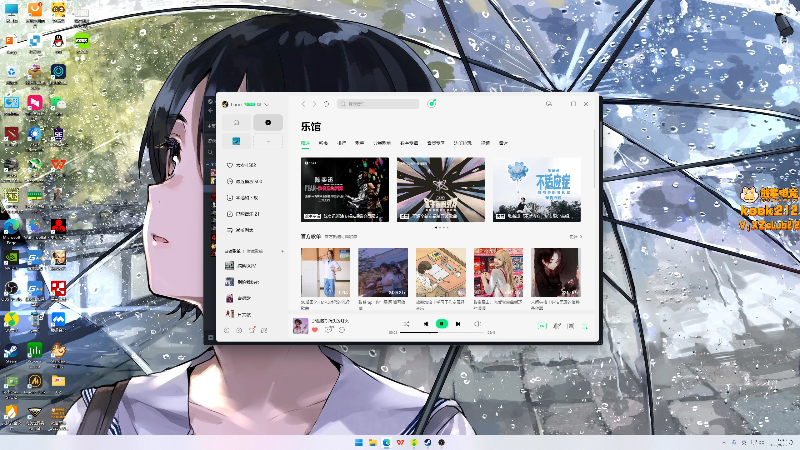The width and height of the screenshot is (800, 450).
Task: Click the last icon in the sidebar bottom row
Action: coord(264,331)
